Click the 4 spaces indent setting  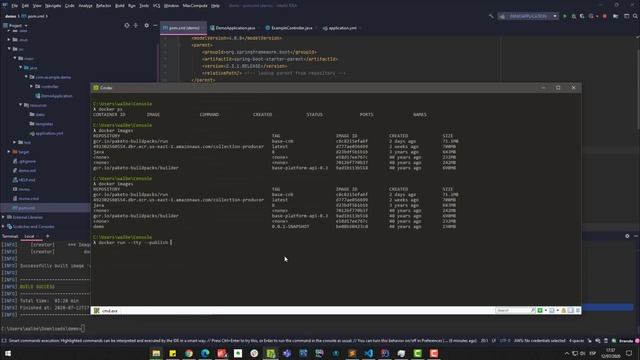click(x=576, y=340)
